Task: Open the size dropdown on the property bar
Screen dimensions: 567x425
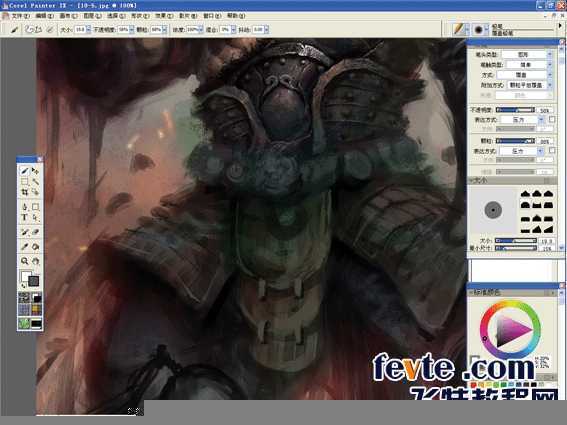Action: point(88,30)
